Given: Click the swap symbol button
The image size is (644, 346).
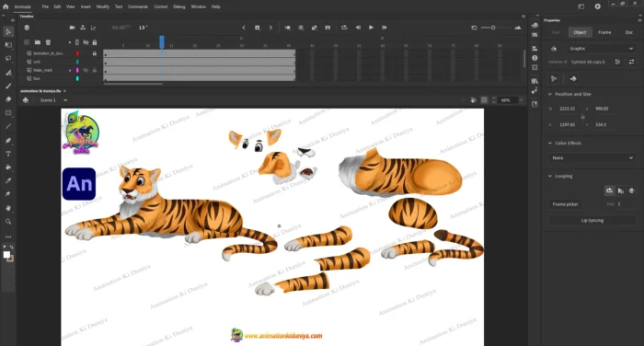Looking at the screenshot, I should pos(632,62).
